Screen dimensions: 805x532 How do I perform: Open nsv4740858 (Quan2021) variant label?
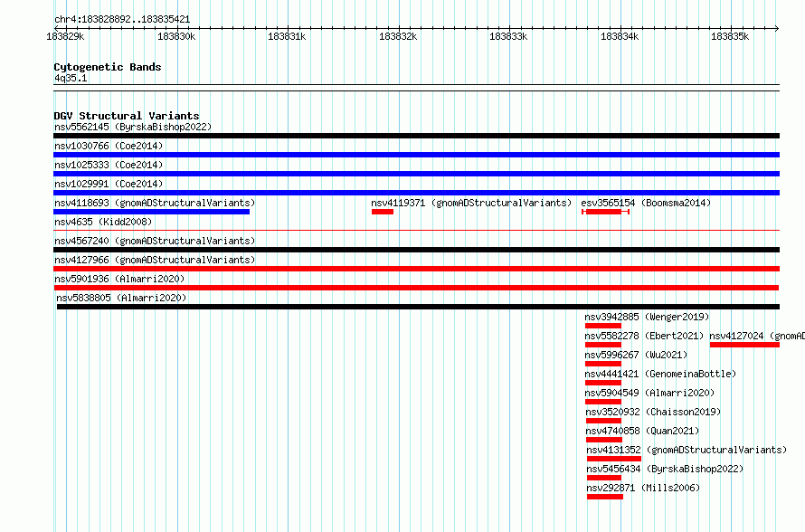click(x=643, y=431)
